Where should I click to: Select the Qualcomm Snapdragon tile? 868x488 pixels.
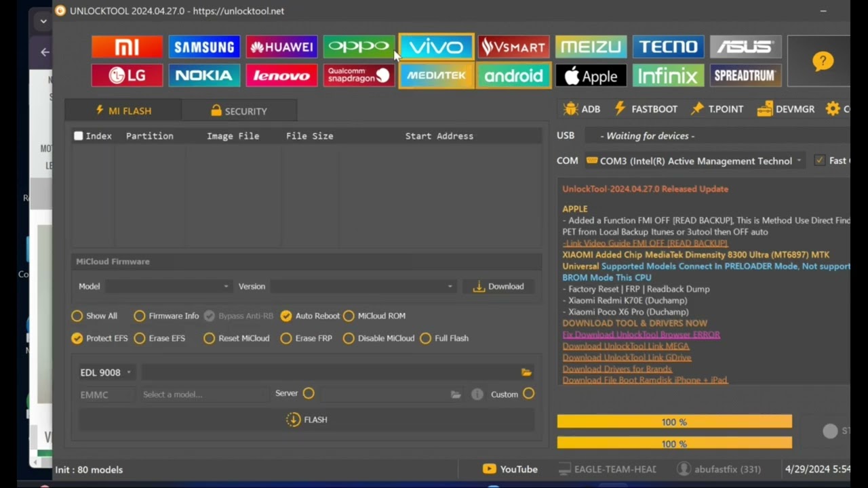click(x=359, y=75)
